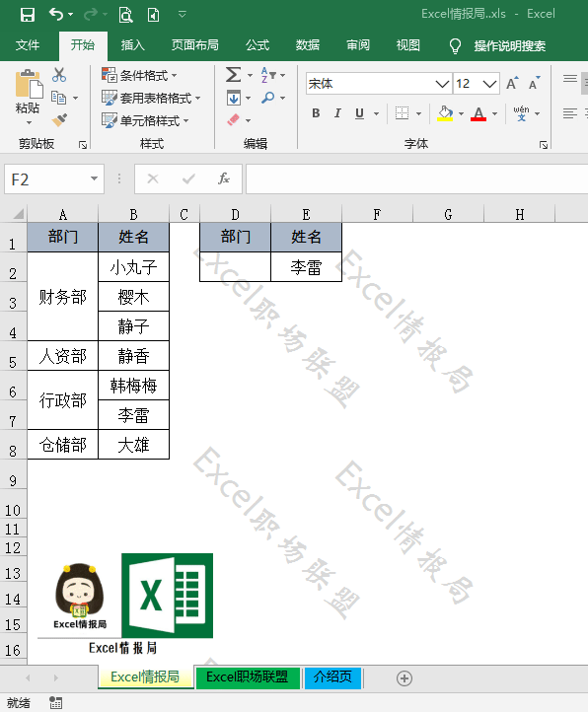Click the Undo arrow icon

pos(56,15)
